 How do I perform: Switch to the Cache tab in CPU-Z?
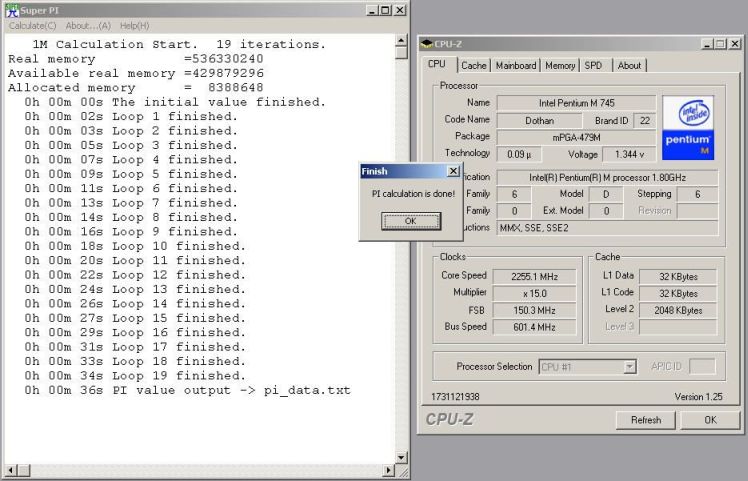pyautogui.click(x=474, y=65)
